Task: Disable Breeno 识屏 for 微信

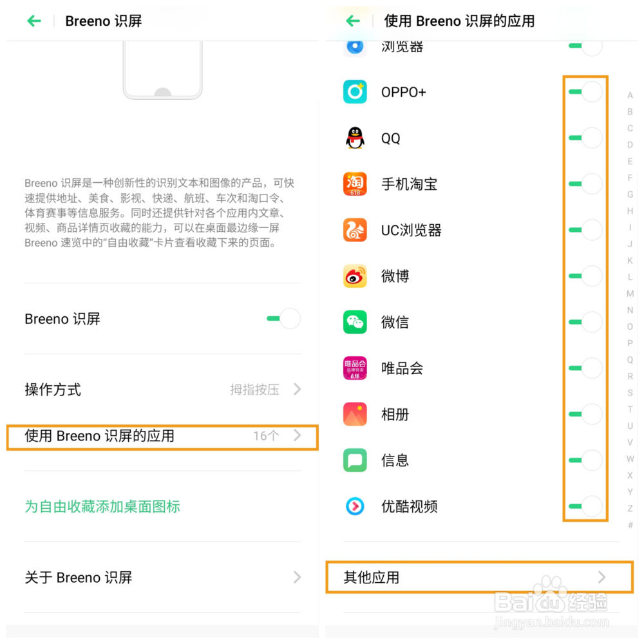Action: tap(585, 322)
